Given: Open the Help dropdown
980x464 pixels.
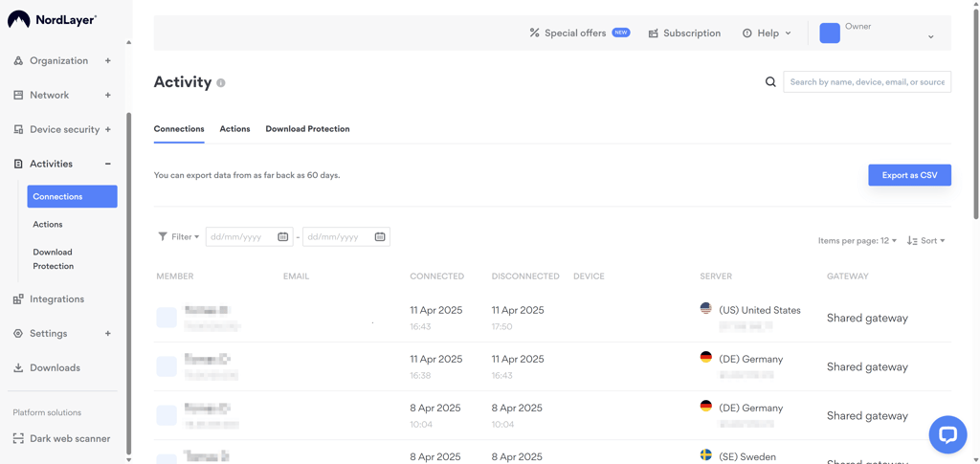Looking at the screenshot, I should coord(767,33).
